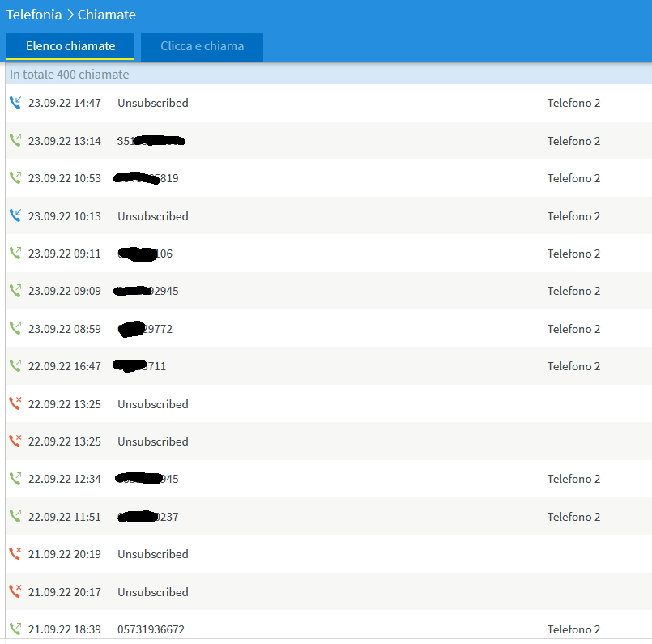Click partially hidden number ending 2945
This screenshot has width=652, height=644.
[x=146, y=291]
